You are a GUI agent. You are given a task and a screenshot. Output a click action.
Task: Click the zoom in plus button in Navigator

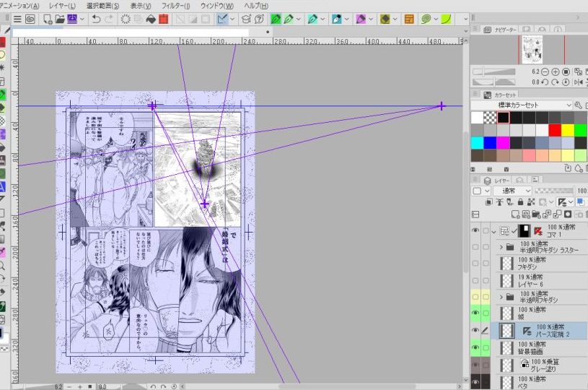coord(556,71)
